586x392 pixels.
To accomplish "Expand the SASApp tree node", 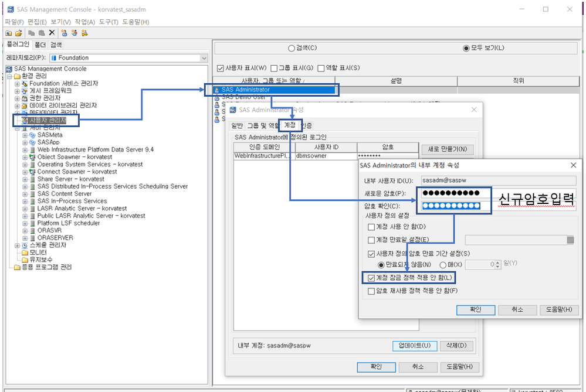I will coord(25,142).
